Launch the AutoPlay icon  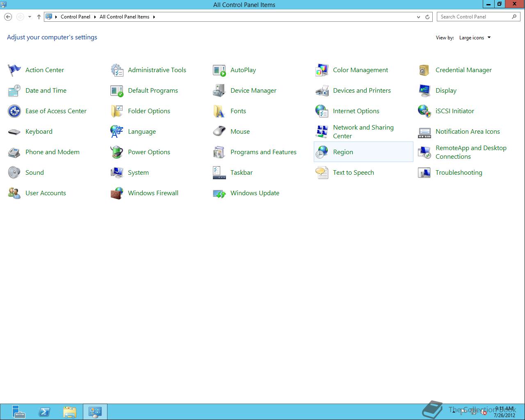tap(219, 70)
